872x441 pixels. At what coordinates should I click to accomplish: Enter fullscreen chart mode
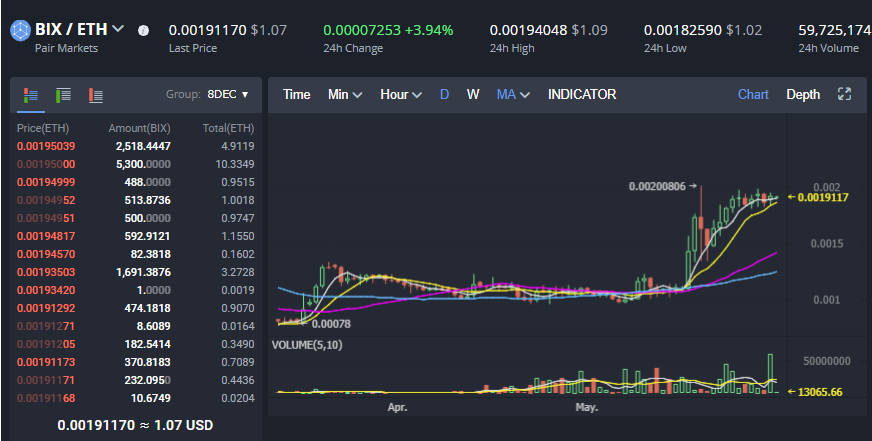[x=844, y=94]
